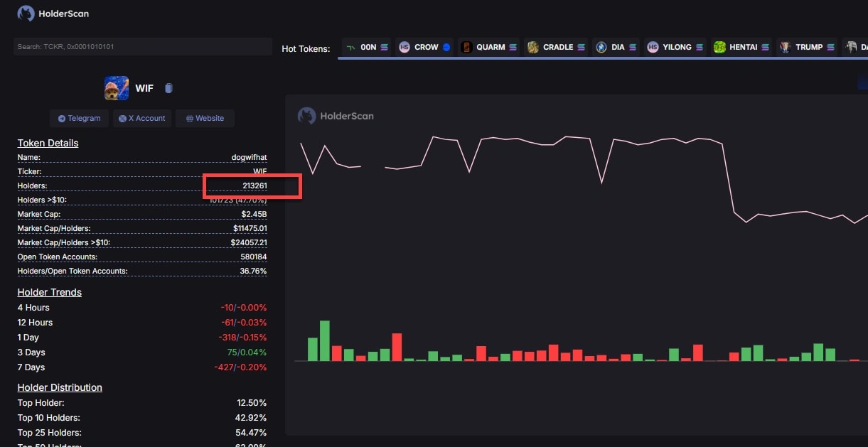Click the HolderScan logo in the header
The width and height of the screenshot is (868, 447).
click(53, 14)
